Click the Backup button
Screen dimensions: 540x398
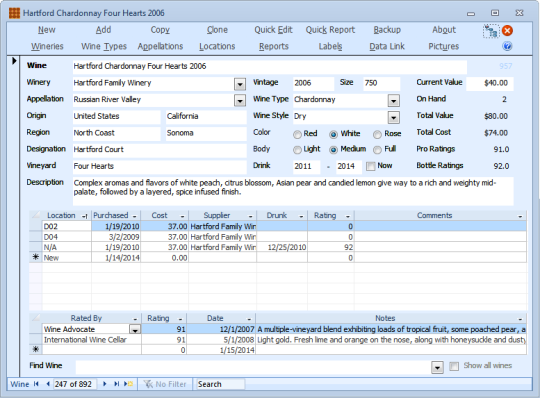coord(387,30)
